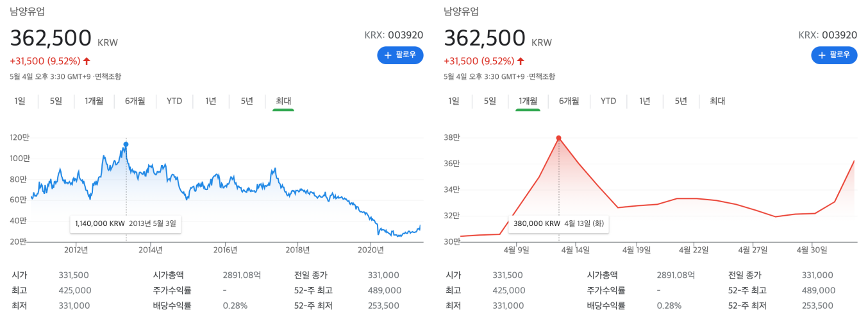Select the 5년 tab in right chart

pyautogui.click(x=681, y=101)
